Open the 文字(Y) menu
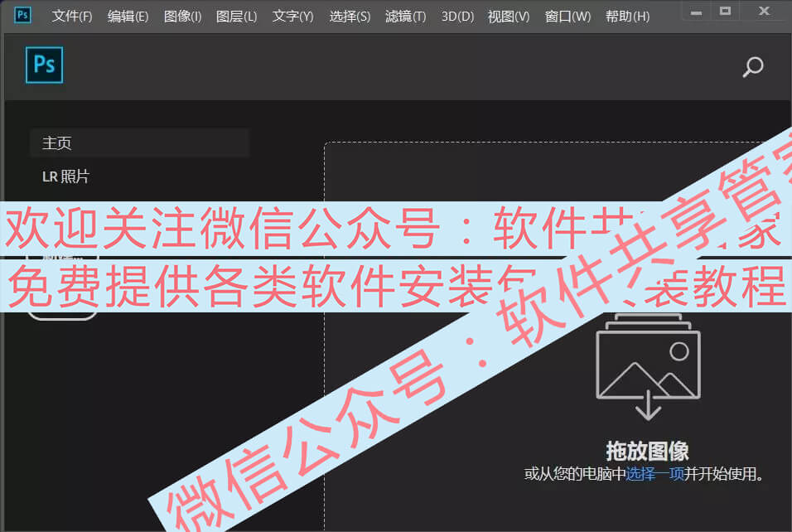Screen dimensions: 792x532 coord(292,17)
